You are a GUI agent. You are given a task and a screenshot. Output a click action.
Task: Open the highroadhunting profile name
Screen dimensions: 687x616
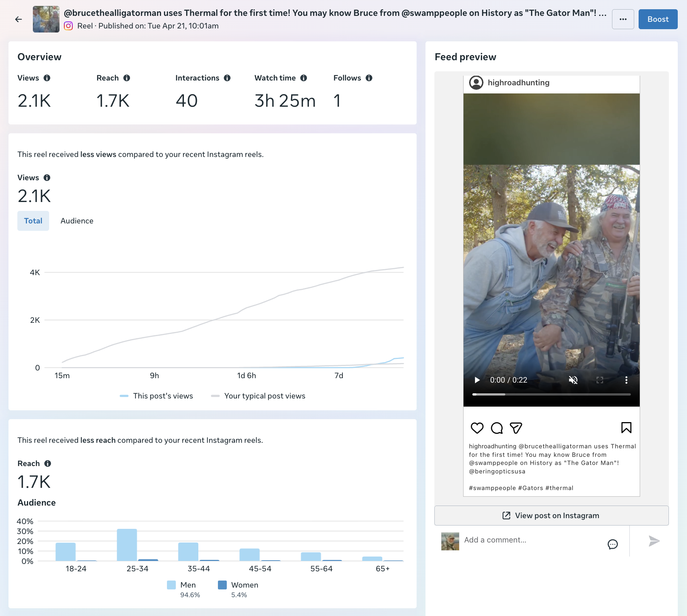click(x=519, y=83)
